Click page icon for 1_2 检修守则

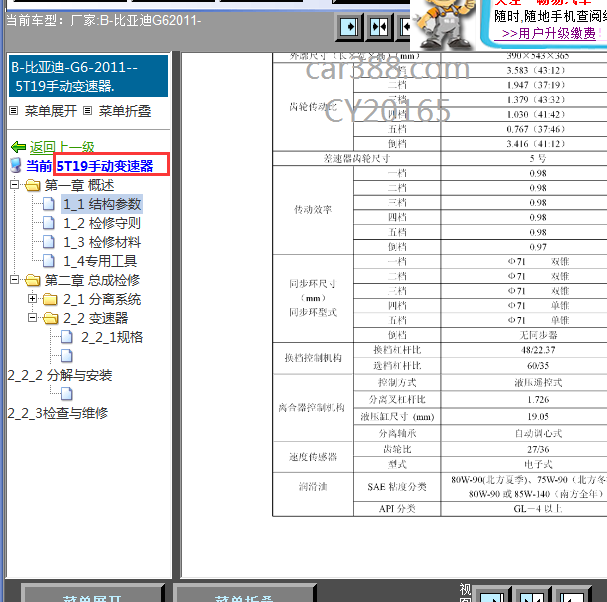coord(48,223)
